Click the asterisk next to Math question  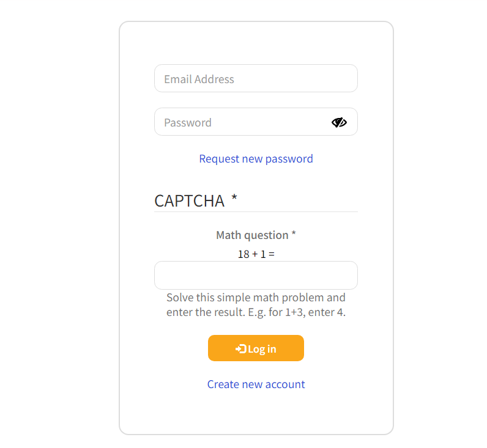[294, 235]
